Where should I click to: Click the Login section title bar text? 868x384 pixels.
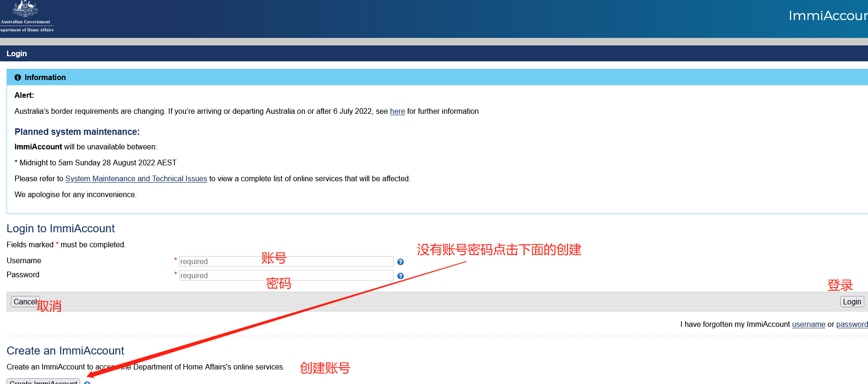point(17,53)
